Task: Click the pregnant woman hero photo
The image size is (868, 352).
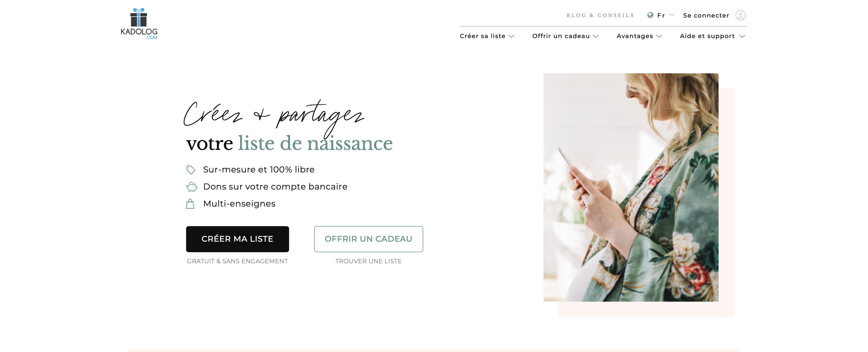Action: pos(631,187)
